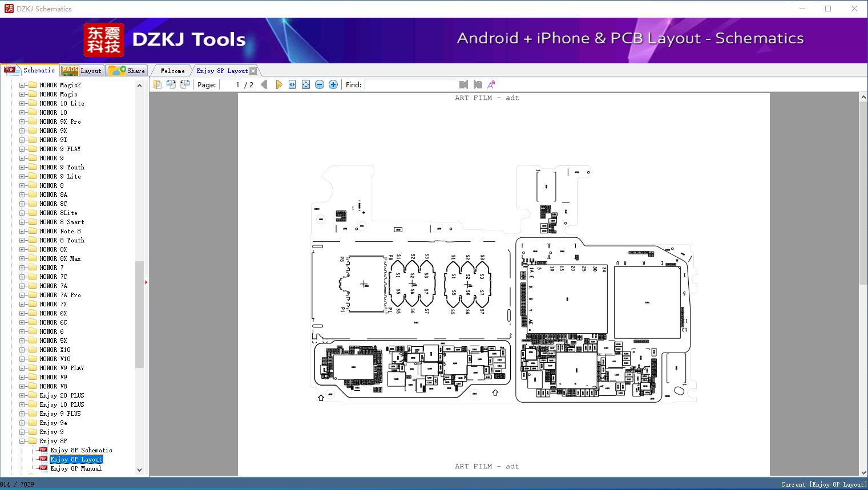Click the fit width icon
The width and height of the screenshot is (868, 490).
tap(292, 84)
